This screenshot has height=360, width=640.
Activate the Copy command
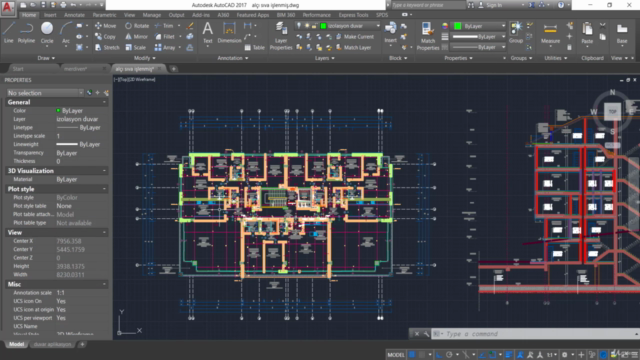click(x=105, y=37)
